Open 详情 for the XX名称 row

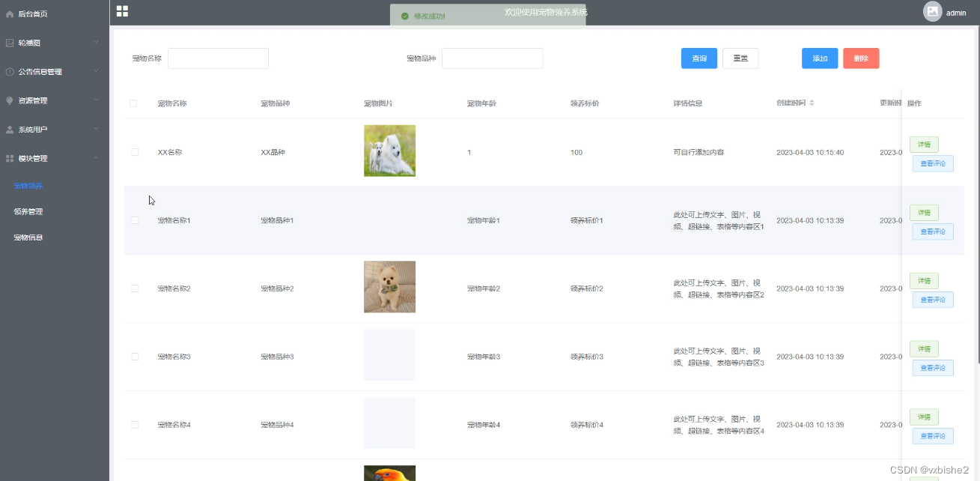click(x=924, y=145)
